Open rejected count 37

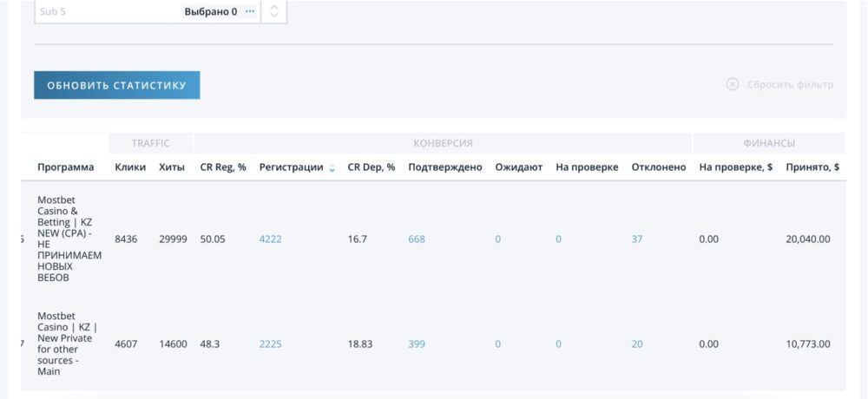637,239
